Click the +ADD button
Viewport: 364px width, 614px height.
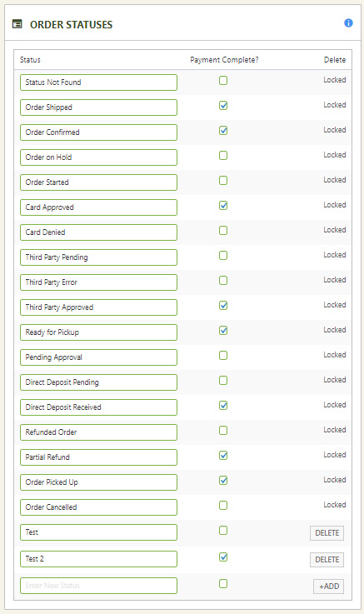point(329,587)
